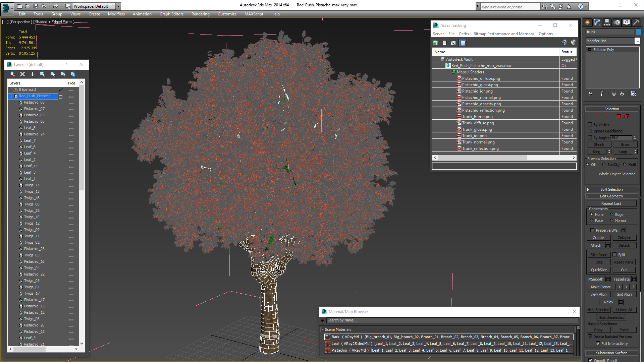Open the Create command panel tab
Viewport: 644px width, 362px height.
tap(588, 22)
